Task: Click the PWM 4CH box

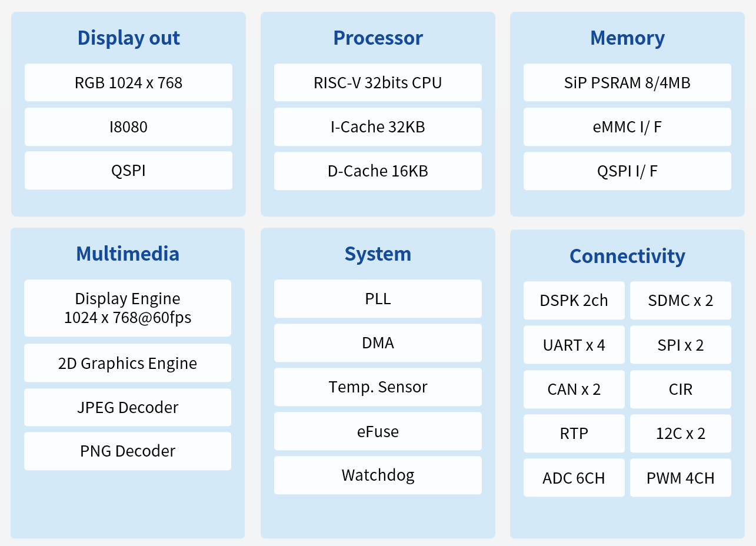Action: tap(681, 478)
